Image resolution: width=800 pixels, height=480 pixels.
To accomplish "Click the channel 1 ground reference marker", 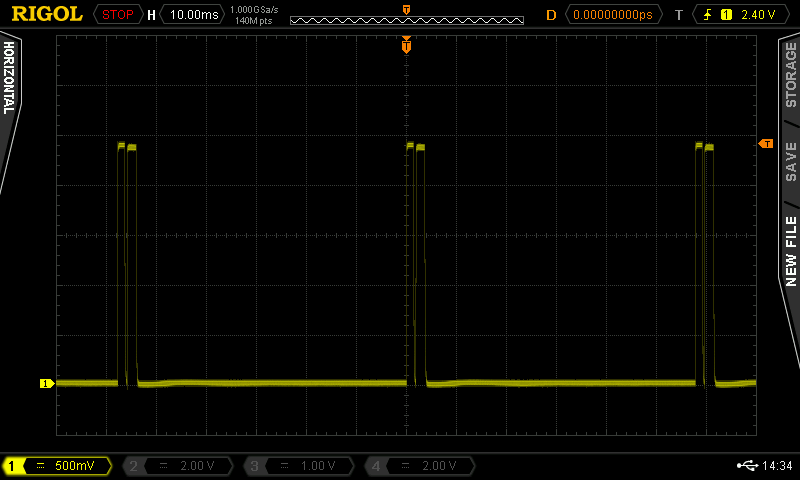I will pos(47,383).
